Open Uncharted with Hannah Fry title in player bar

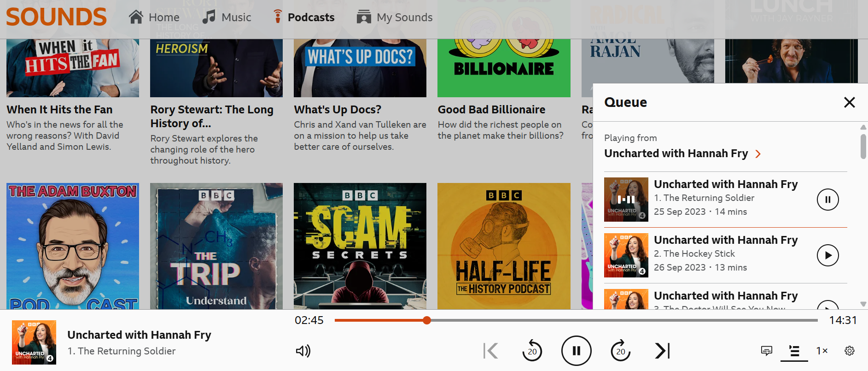(139, 335)
